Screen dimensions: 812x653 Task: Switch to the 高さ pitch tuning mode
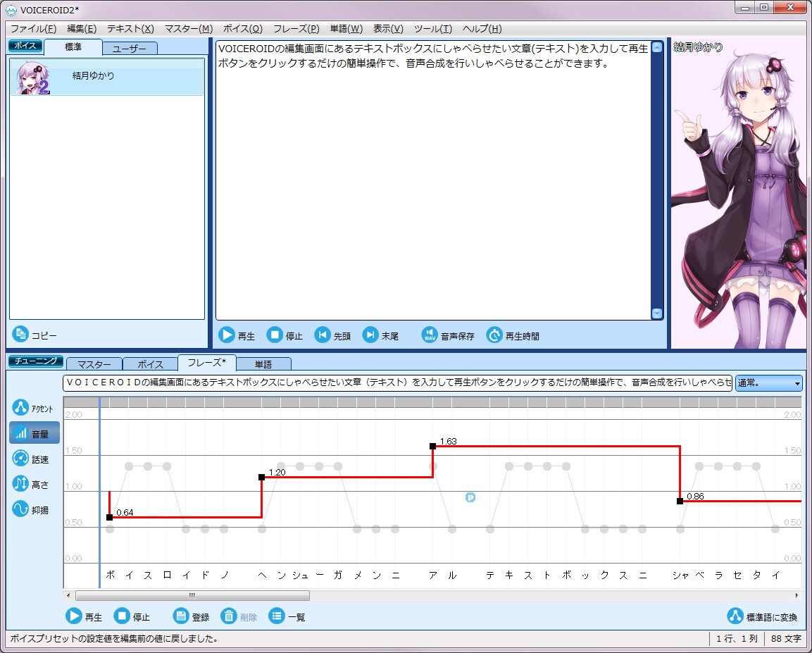click(31, 484)
